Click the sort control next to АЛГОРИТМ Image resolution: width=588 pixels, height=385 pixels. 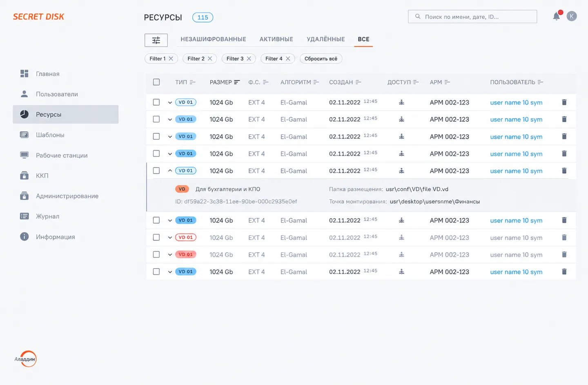pyautogui.click(x=316, y=82)
